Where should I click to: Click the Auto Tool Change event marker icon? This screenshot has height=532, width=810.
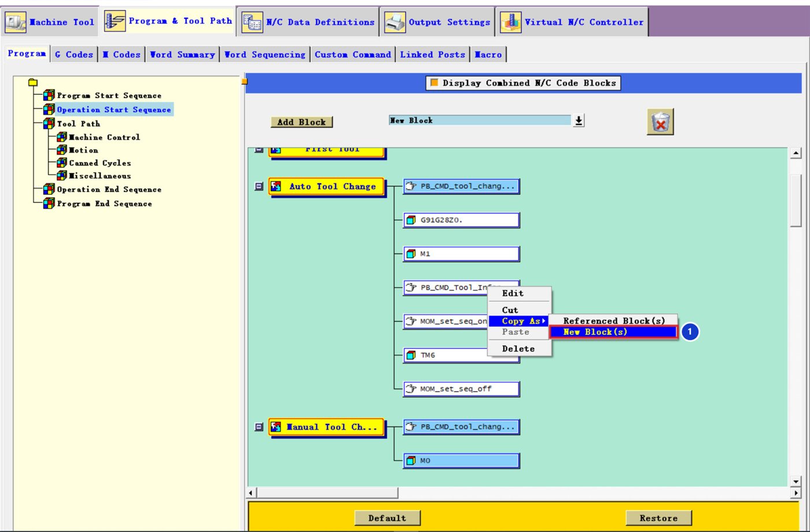(277, 186)
